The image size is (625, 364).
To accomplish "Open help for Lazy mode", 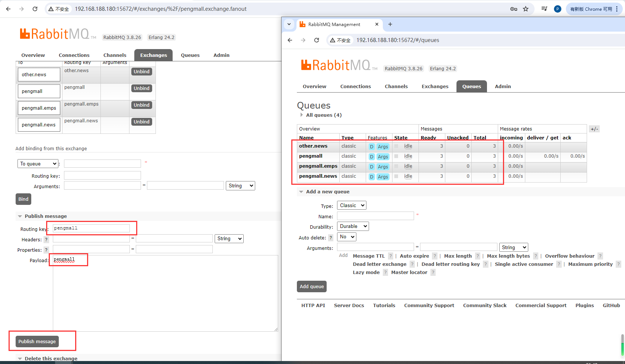I will pyautogui.click(x=385, y=272).
